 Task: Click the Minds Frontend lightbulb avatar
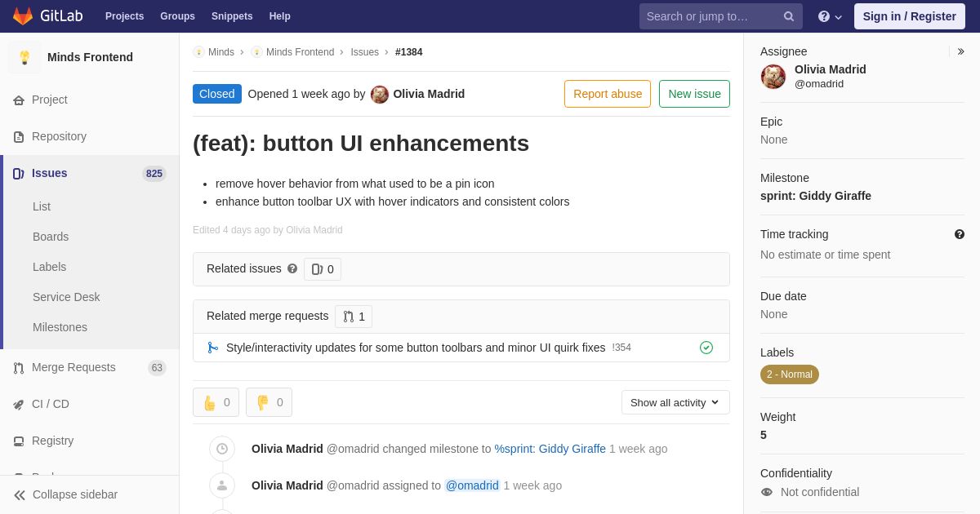24,57
